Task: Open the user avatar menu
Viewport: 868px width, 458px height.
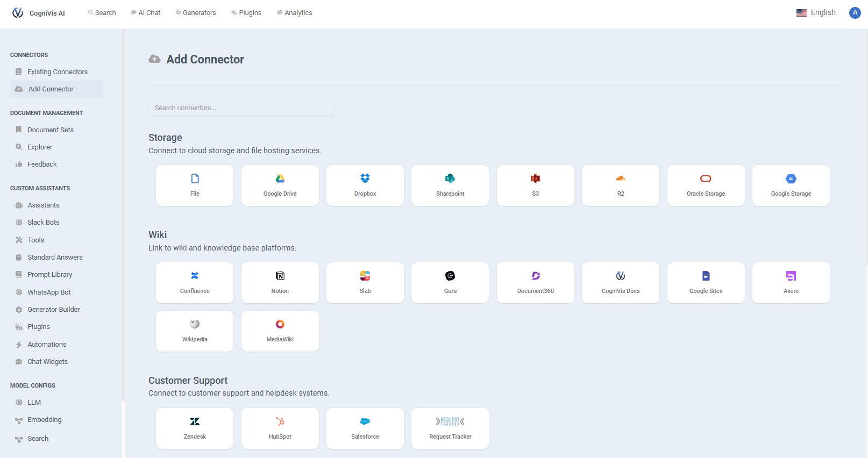Action: (x=855, y=12)
